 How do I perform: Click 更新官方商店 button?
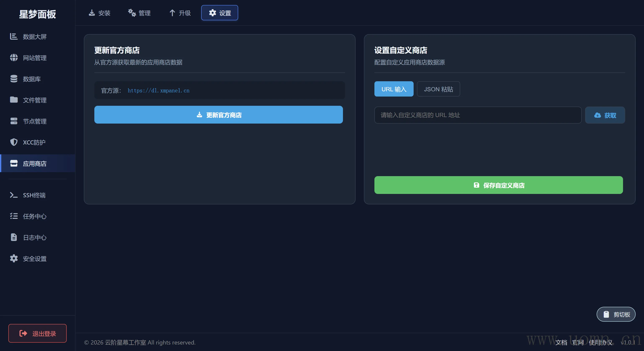218,115
